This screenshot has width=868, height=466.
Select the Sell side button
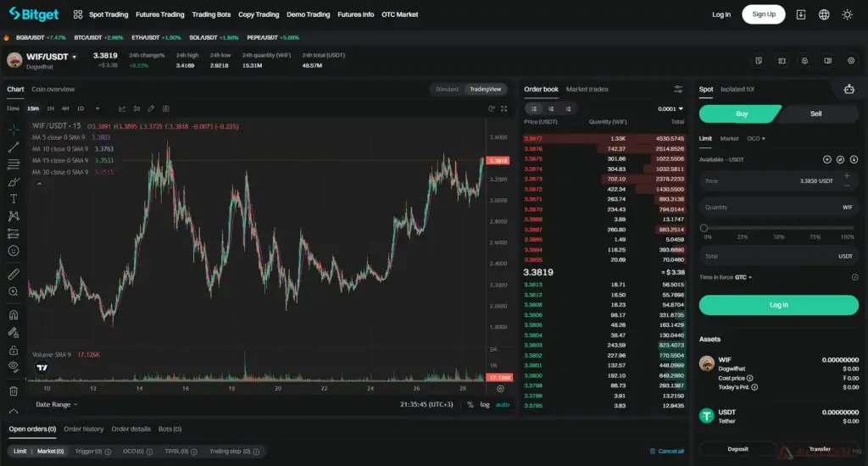[816, 114]
